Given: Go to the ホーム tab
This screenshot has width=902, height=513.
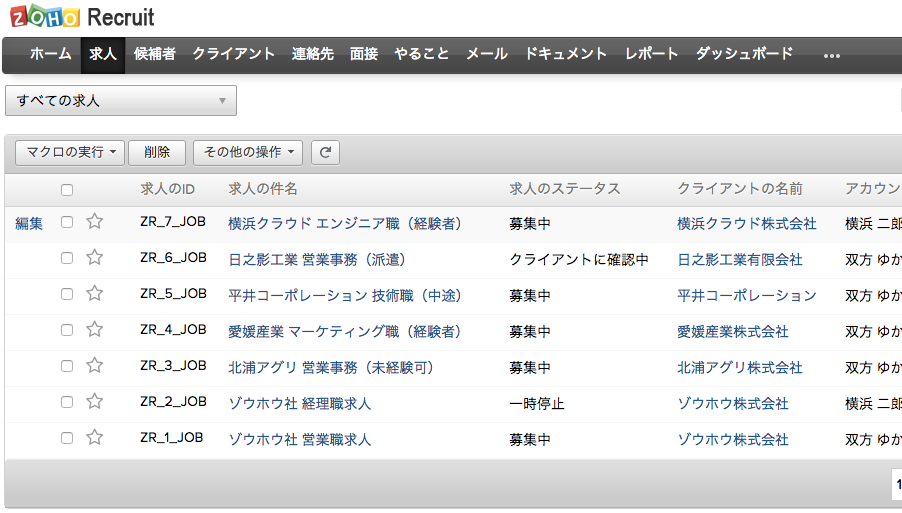Looking at the screenshot, I should click(51, 54).
